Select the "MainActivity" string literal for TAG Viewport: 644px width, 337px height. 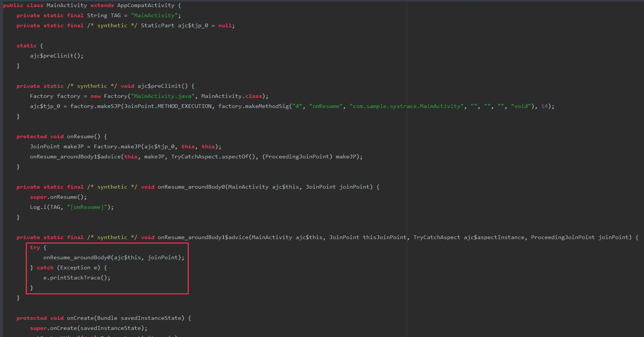point(154,15)
